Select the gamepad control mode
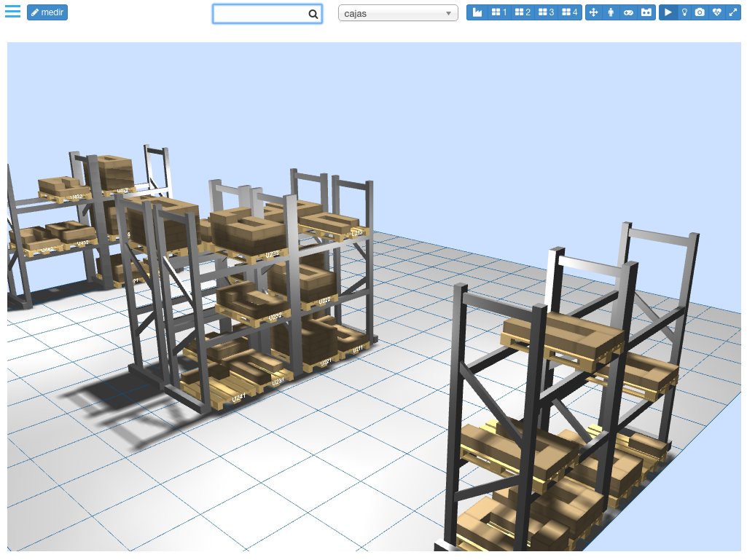This screenshot has height=560, width=747. tap(628, 13)
